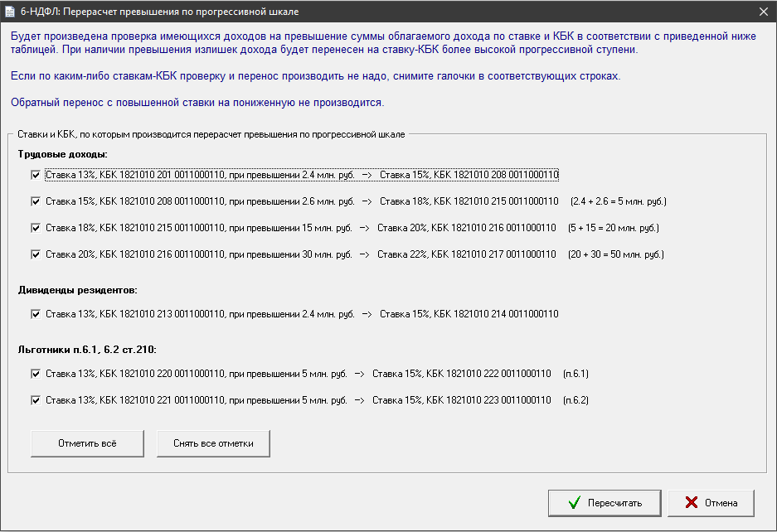The image size is (777, 532).
Task: Toggle the п.6.1 KБК 220 checkbox
Action: pyautogui.click(x=36, y=374)
